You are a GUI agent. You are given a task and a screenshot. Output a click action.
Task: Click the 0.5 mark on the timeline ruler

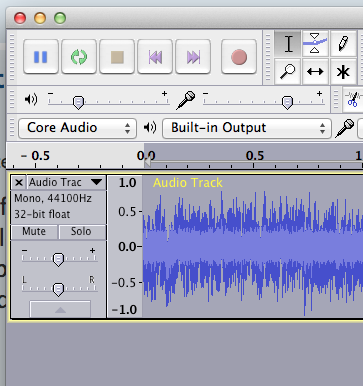coord(255,156)
